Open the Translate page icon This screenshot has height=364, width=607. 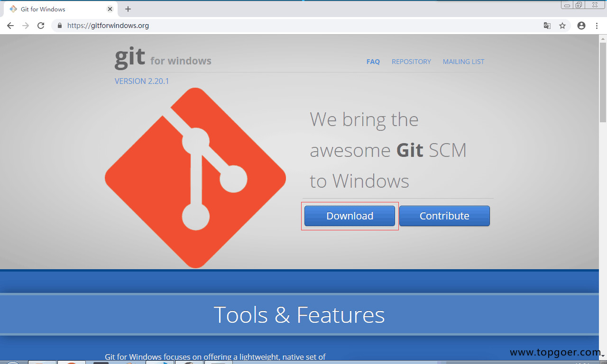(x=547, y=26)
